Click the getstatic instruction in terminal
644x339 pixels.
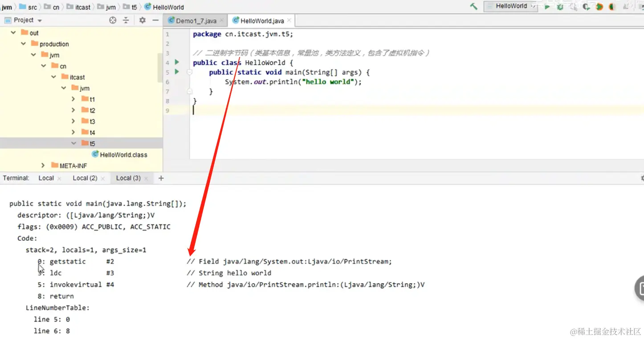tap(68, 262)
